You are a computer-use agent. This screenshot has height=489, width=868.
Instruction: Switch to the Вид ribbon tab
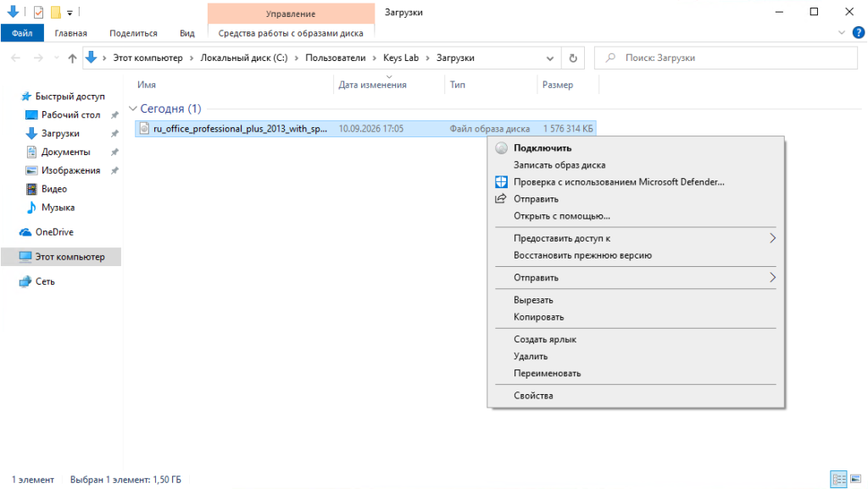pos(187,33)
